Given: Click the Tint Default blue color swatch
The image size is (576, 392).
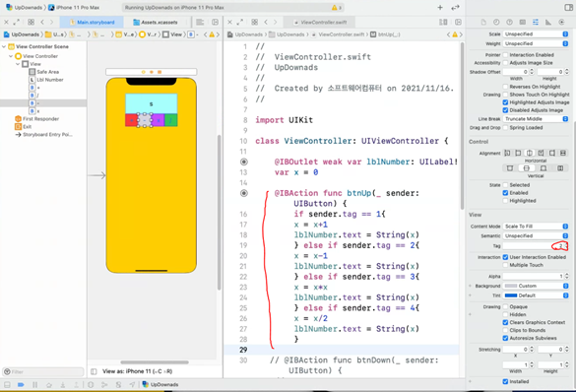Looking at the screenshot, I should 511,295.
